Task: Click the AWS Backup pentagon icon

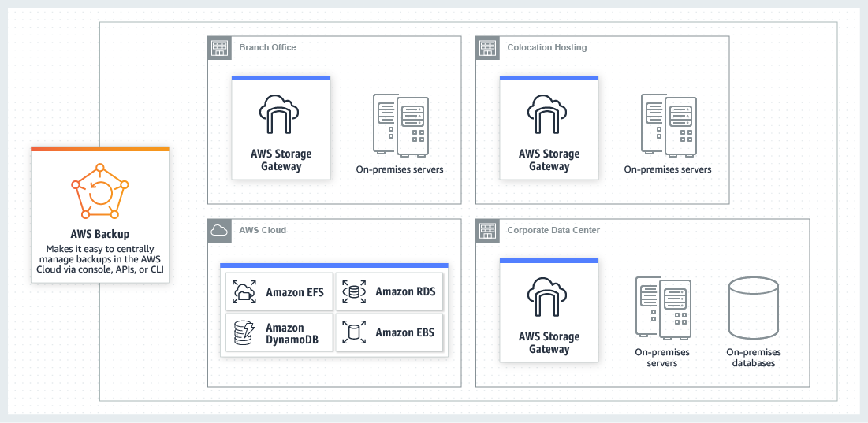Action: (99, 192)
